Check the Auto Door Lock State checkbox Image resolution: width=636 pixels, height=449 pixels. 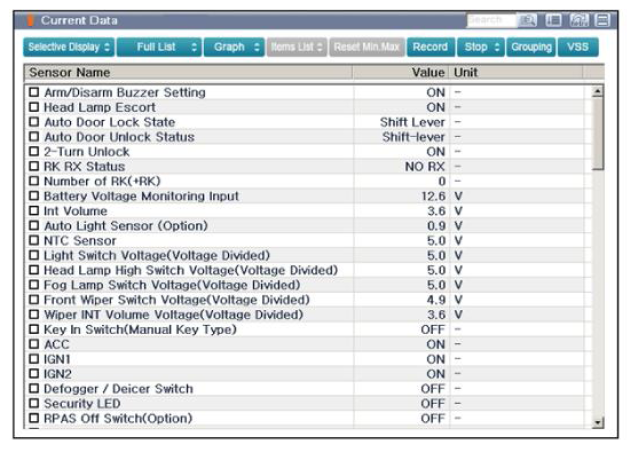tap(34, 122)
